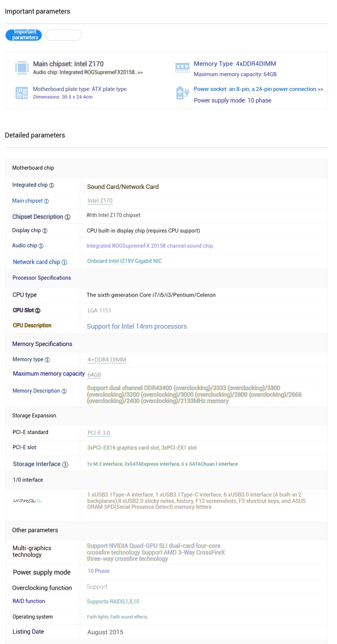Click the Overclocking function Support value
This screenshot has width=337, height=644.
pos(97,587)
